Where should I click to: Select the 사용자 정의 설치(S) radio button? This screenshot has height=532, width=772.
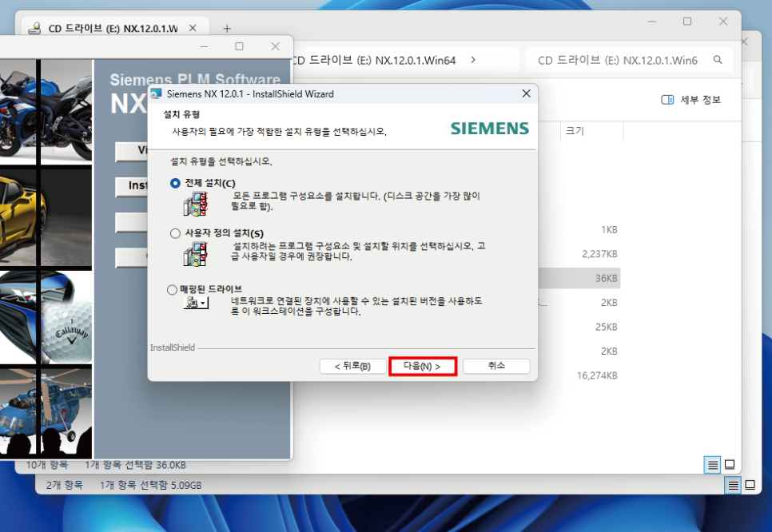click(x=175, y=233)
